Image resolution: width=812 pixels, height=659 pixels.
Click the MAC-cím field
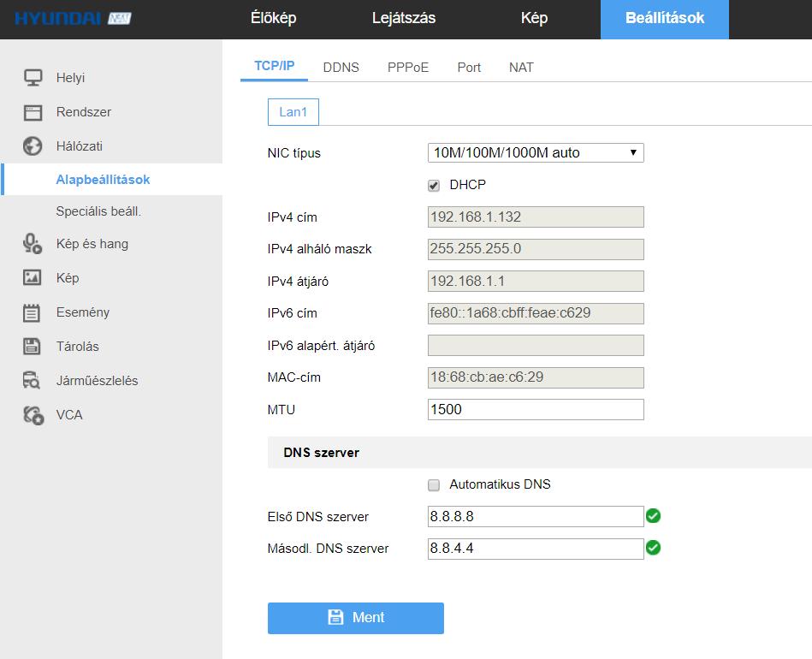pos(536,377)
